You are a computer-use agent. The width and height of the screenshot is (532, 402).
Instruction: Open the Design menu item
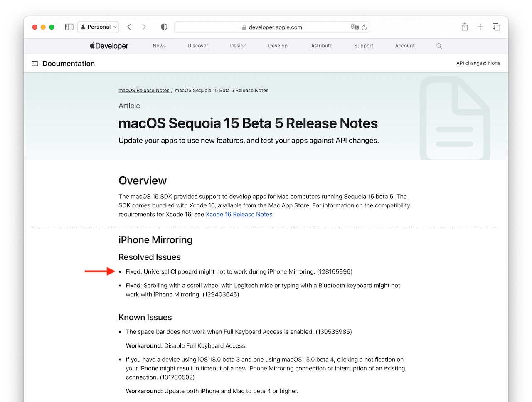[238, 46]
